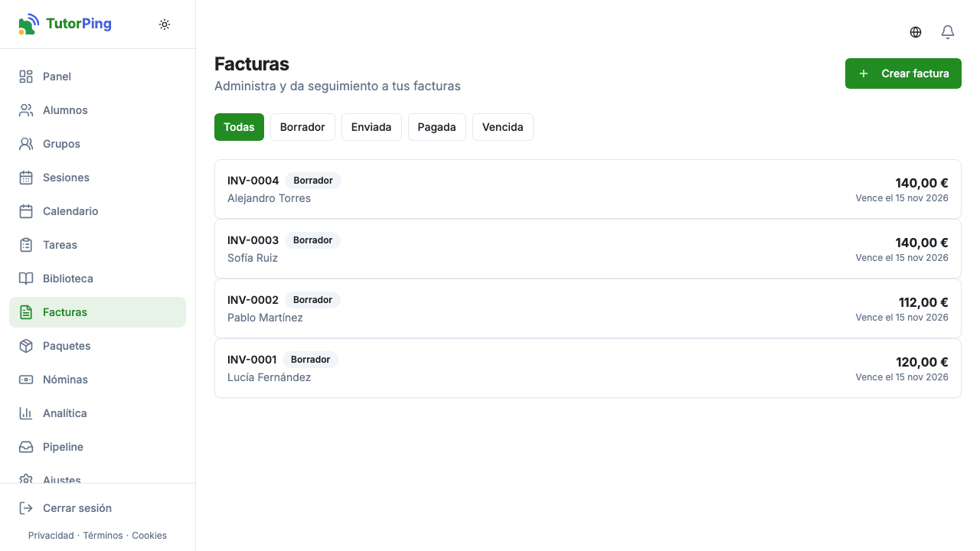This screenshot has width=980, height=551.
Task: Click the Panel dashboard icon
Action: point(26,77)
